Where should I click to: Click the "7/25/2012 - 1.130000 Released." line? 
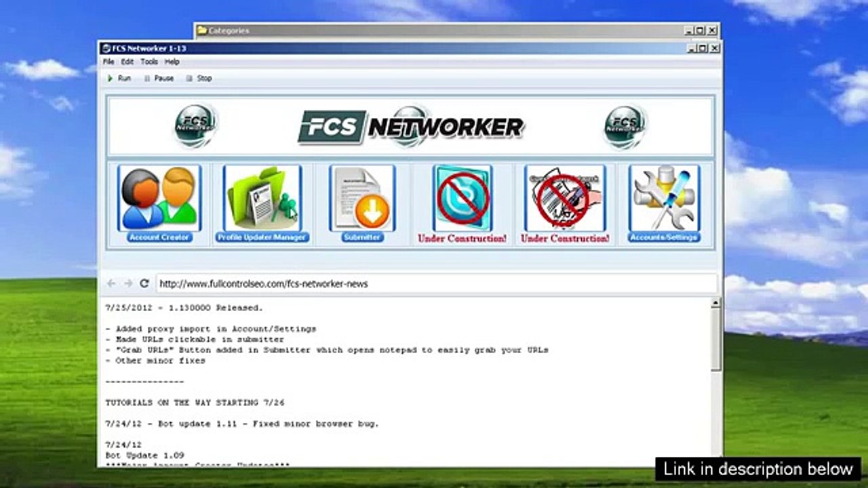pos(184,308)
